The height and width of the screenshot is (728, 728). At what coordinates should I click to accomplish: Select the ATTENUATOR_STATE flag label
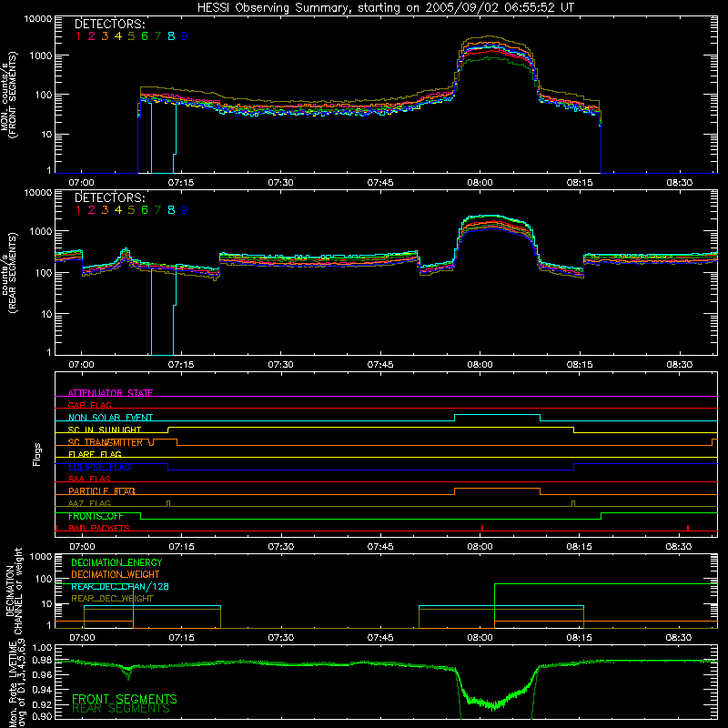110,393
